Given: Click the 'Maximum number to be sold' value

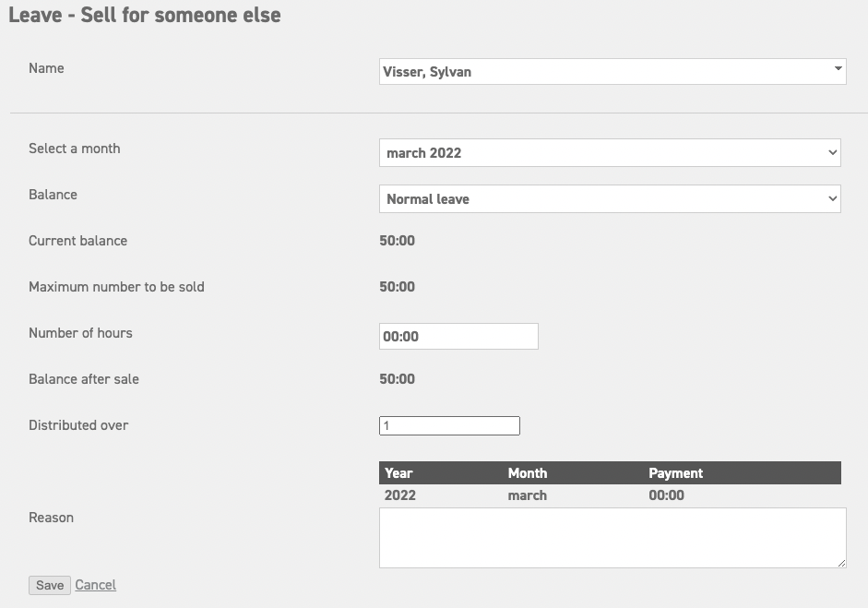Looking at the screenshot, I should pos(398,287).
